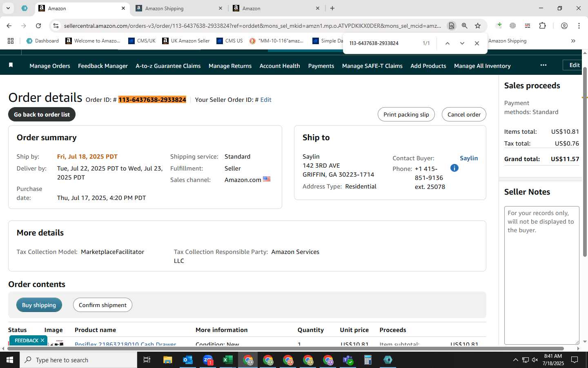Show more bookmarks with the double chevron
This screenshot has width=588, height=368.
click(573, 41)
